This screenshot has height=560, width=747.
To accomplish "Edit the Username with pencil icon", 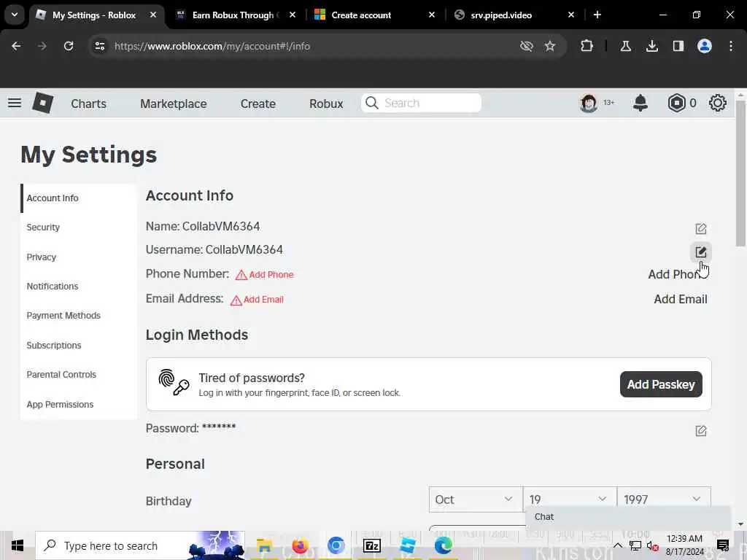I will pyautogui.click(x=701, y=252).
